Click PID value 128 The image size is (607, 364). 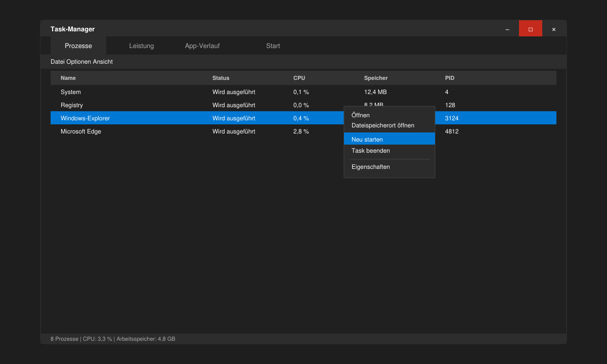[450, 105]
